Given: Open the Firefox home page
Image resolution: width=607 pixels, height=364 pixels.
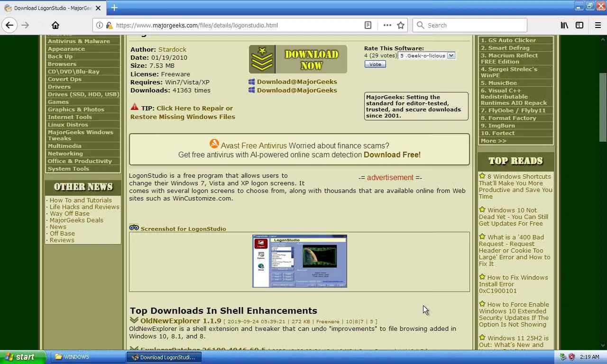Looking at the screenshot, I should (x=55, y=25).
